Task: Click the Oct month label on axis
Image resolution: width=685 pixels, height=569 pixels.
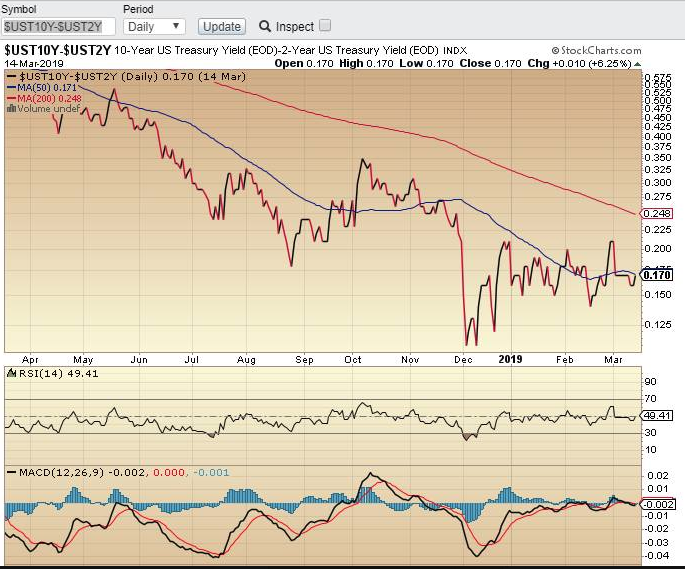Action: click(353, 360)
